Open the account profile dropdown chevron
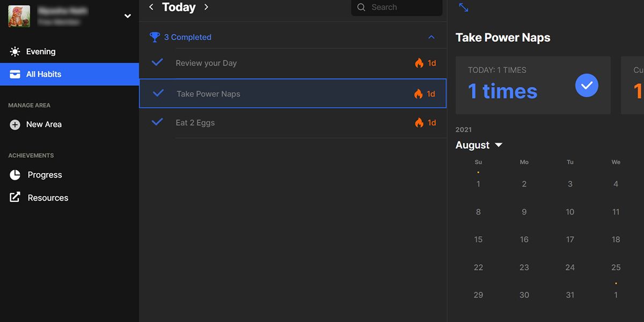Viewport: 644px width, 322px height. pyautogui.click(x=128, y=16)
